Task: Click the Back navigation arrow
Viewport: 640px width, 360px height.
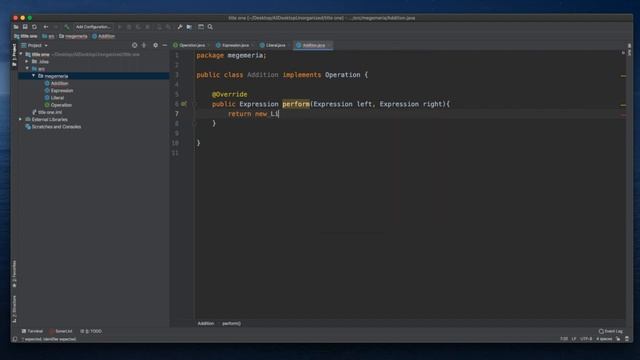Action: coord(46,27)
